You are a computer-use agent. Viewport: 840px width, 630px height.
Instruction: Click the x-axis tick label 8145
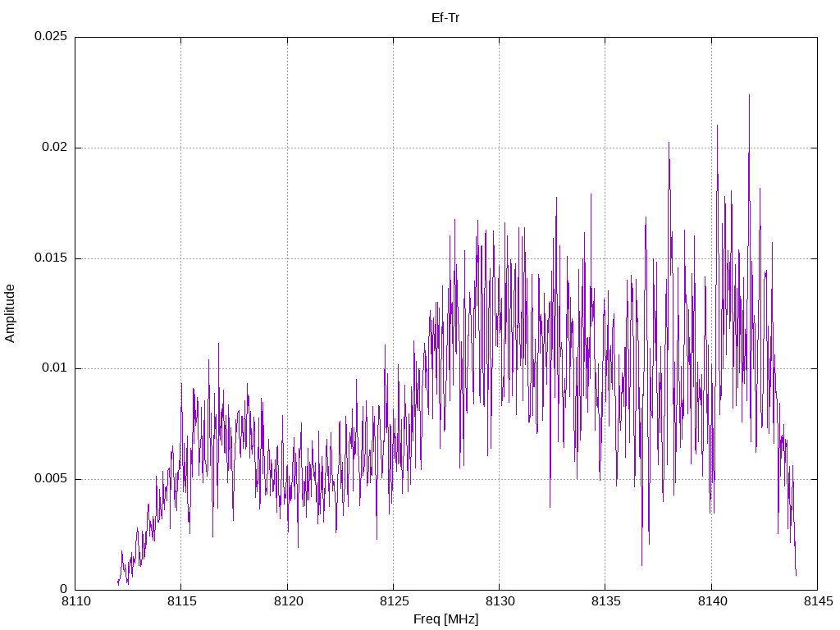[818, 601]
